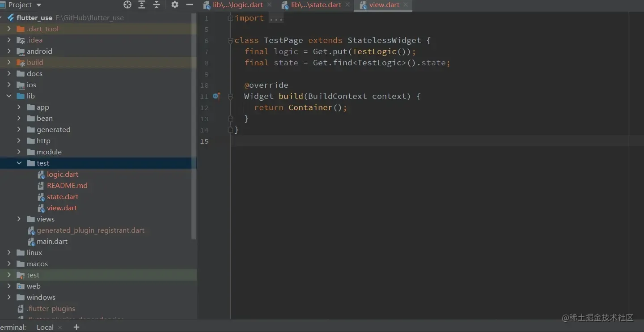Select the Local terminal tab
The image size is (644, 332).
45,327
